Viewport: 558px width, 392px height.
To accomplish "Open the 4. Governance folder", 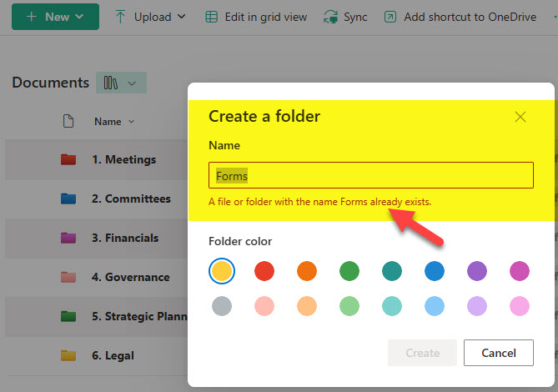I will point(131,277).
